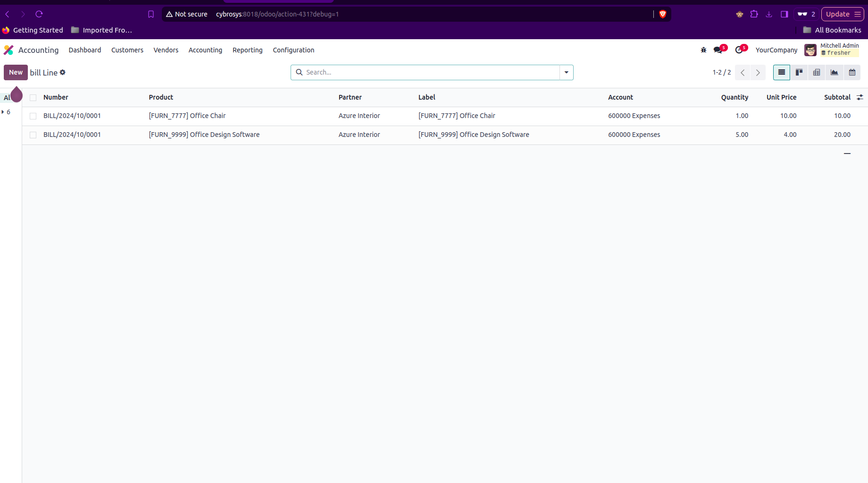Switch to list view
868x483 pixels.
click(782, 72)
